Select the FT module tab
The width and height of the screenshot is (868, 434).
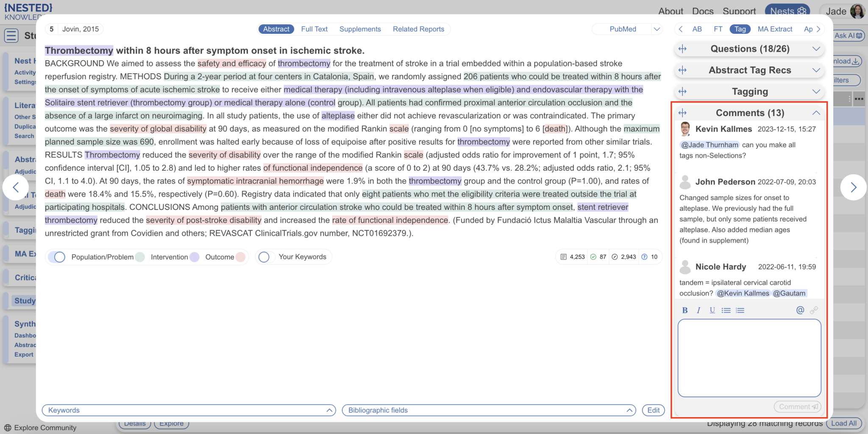[x=718, y=29]
